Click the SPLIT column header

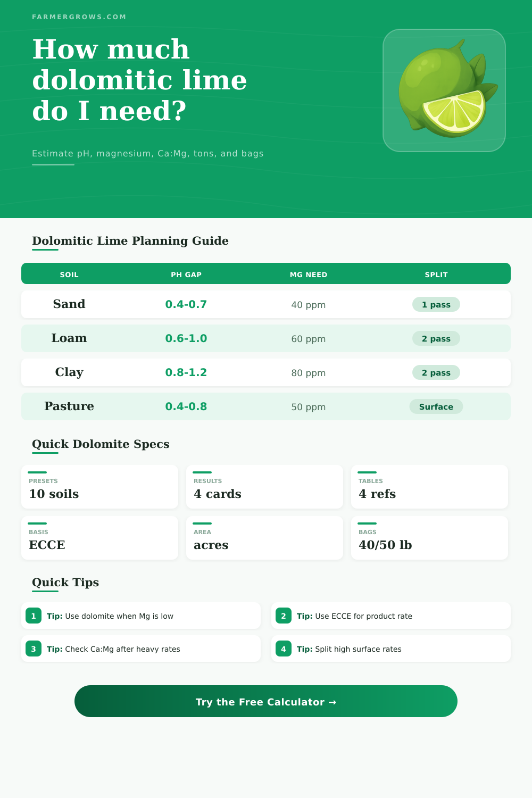click(436, 275)
